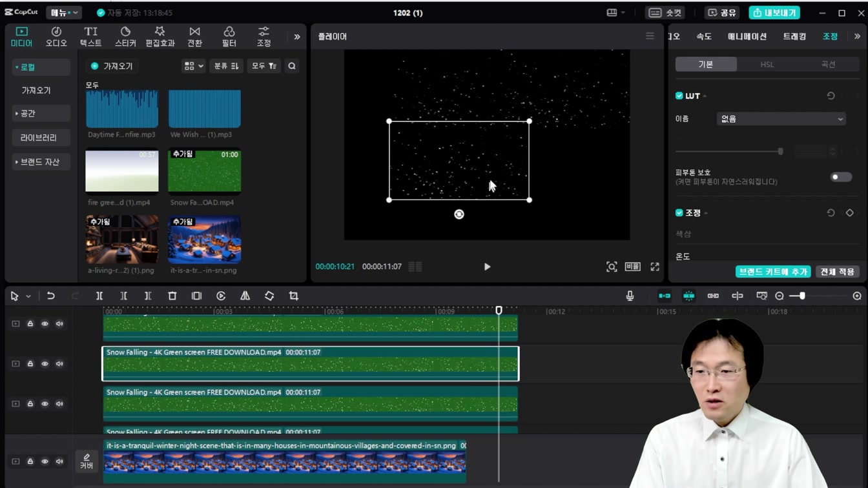Open the 스티커 sticker tab
The height and width of the screenshot is (488, 868).
pyautogui.click(x=125, y=37)
